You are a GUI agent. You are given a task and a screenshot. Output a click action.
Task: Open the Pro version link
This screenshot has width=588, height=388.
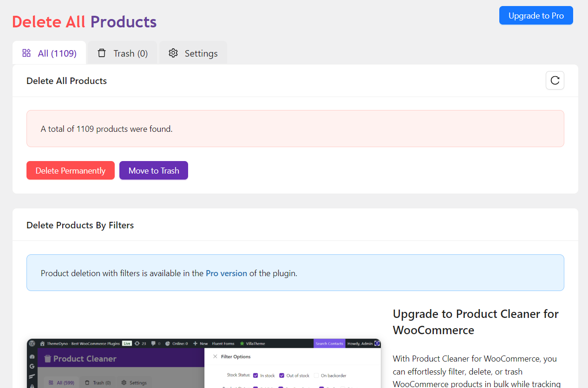(226, 273)
